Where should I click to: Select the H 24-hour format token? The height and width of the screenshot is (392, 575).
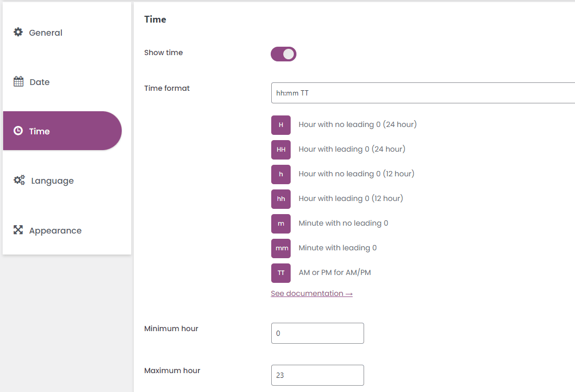pyautogui.click(x=281, y=125)
